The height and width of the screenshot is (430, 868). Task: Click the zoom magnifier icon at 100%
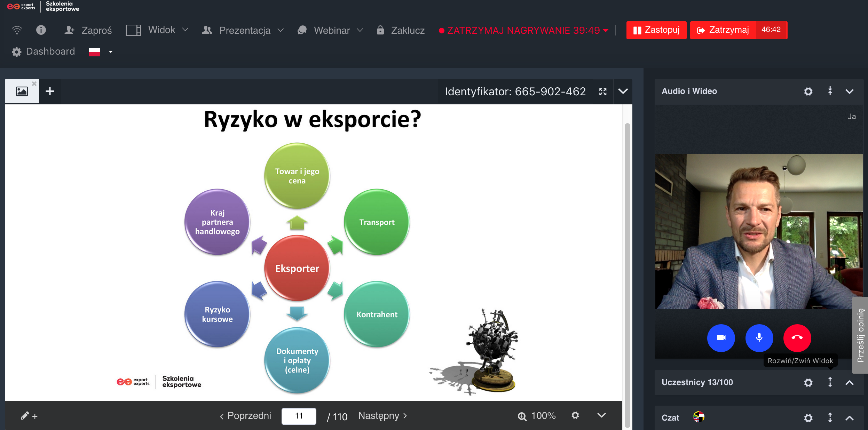pos(522,416)
